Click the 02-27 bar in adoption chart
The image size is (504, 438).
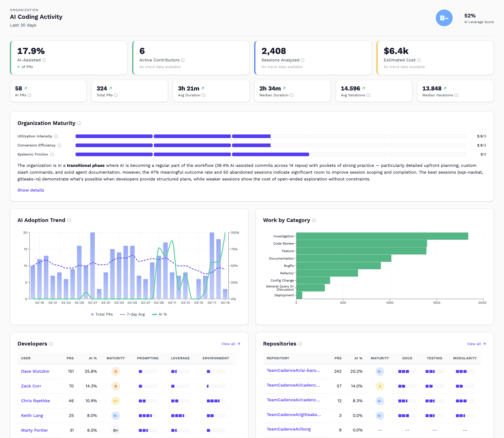tap(93, 266)
